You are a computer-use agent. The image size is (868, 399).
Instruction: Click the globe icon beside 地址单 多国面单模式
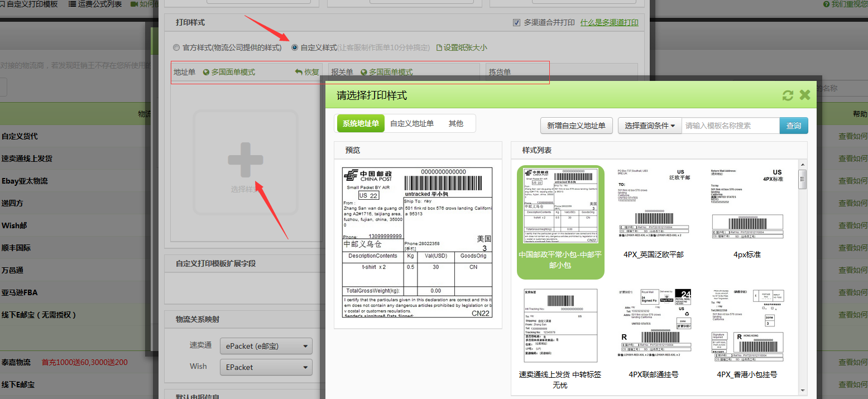coord(206,73)
